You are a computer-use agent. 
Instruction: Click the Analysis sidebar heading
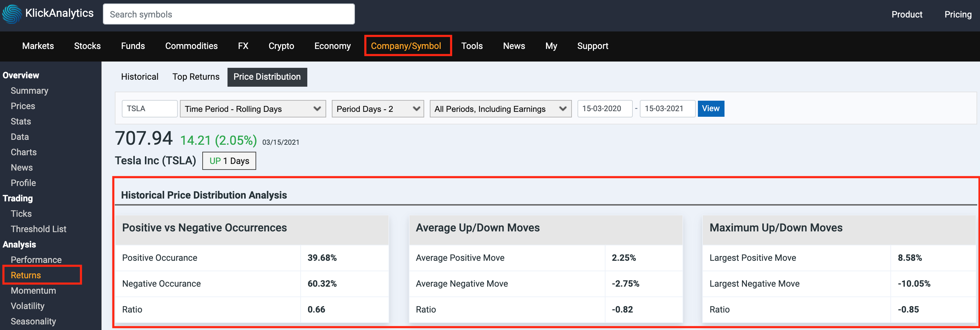(x=19, y=244)
